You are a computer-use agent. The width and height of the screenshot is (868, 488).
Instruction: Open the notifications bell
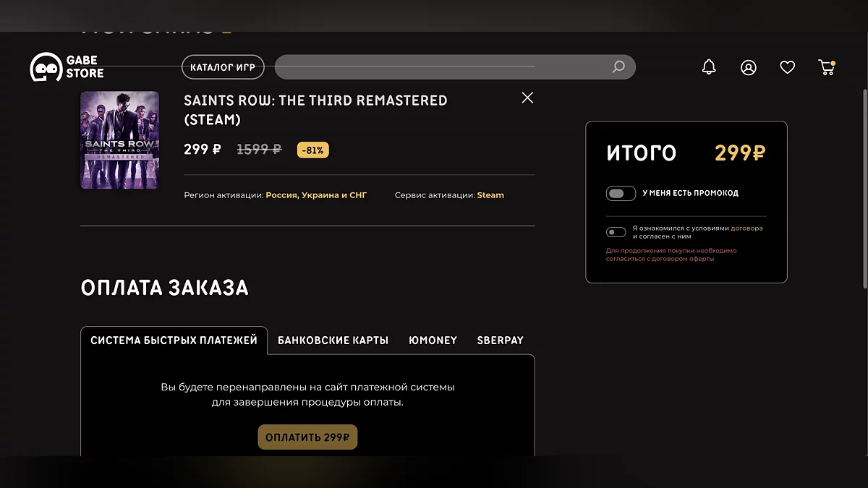coord(709,67)
